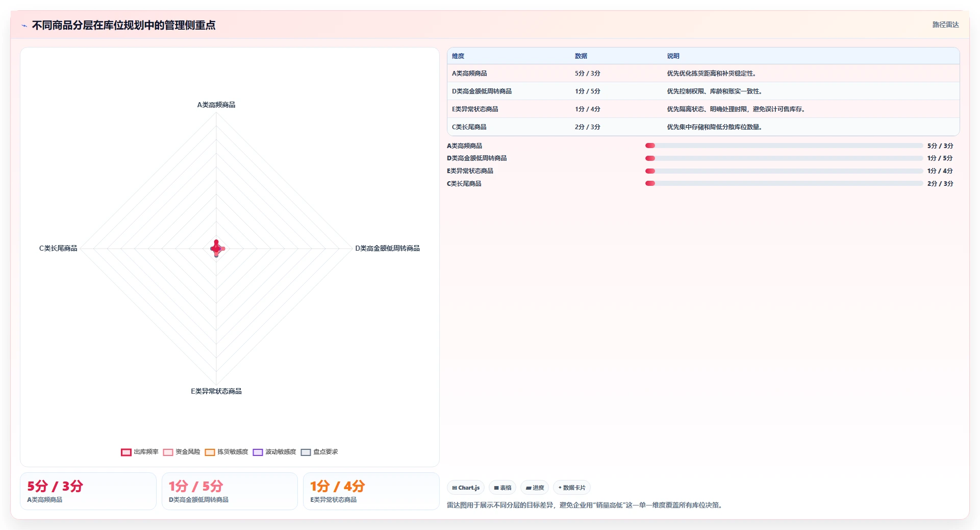Click description starting 优先隔离状态
980x530 pixels.
(737, 109)
